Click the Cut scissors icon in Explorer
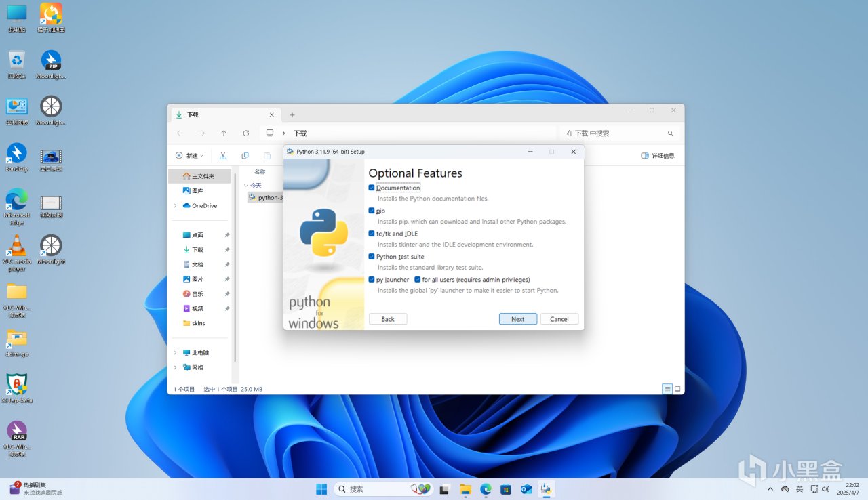868x500 pixels. [x=222, y=156]
